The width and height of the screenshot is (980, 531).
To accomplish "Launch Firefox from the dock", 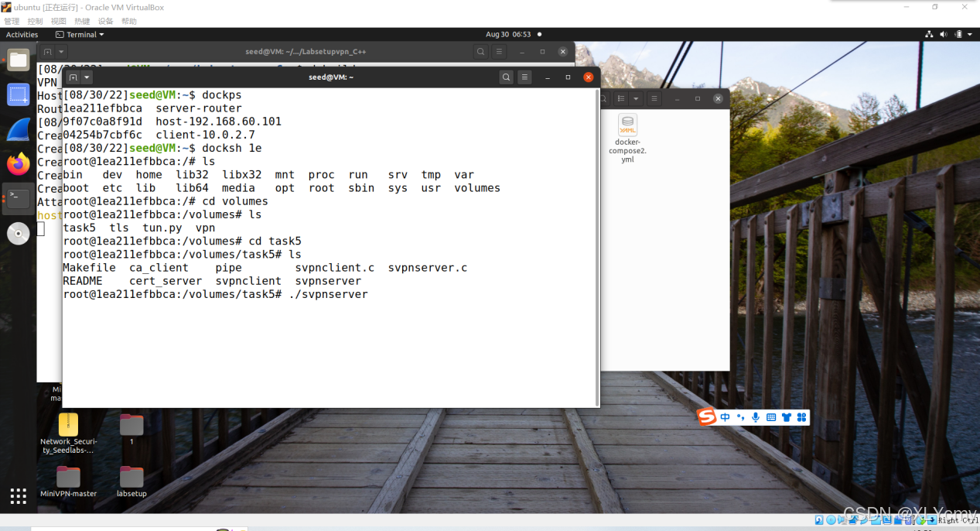I will pyautogui.click(x=18, y=164).
